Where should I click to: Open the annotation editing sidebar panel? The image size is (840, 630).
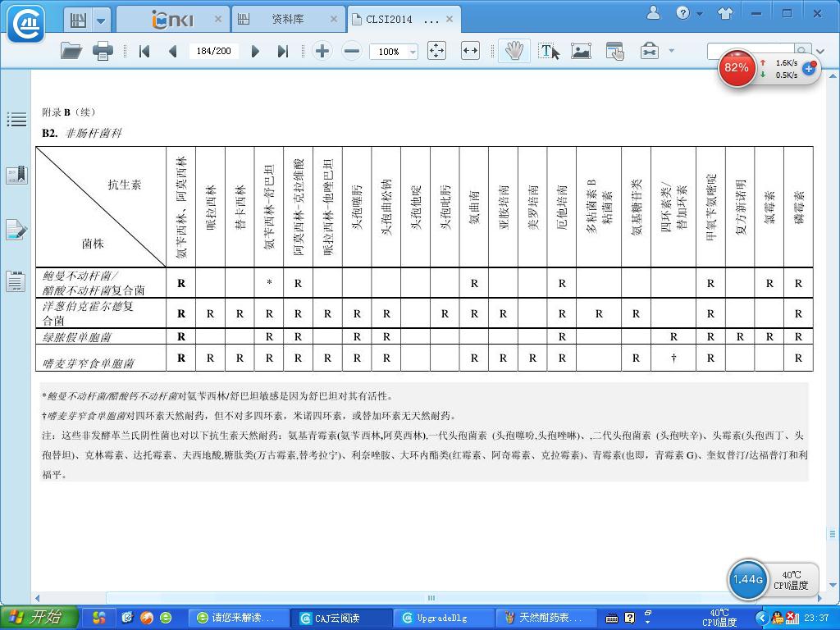[x=16, y=230]
